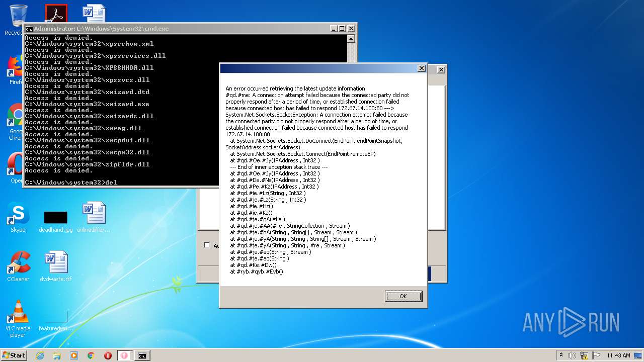This screenshot has width=644, height=362.
Task: Open CCleaner desktop shortcut
Action: [x=18, y=266]
